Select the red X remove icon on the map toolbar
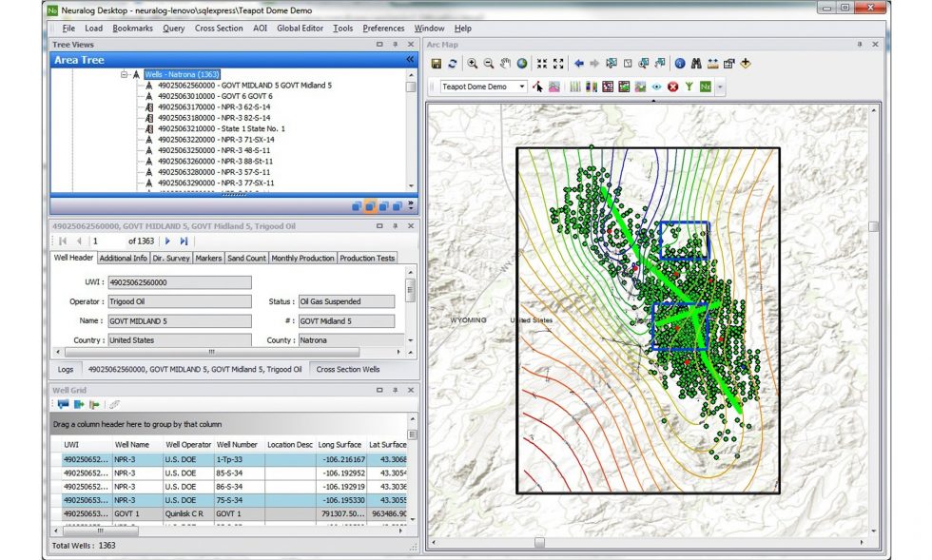 (672, 86)
